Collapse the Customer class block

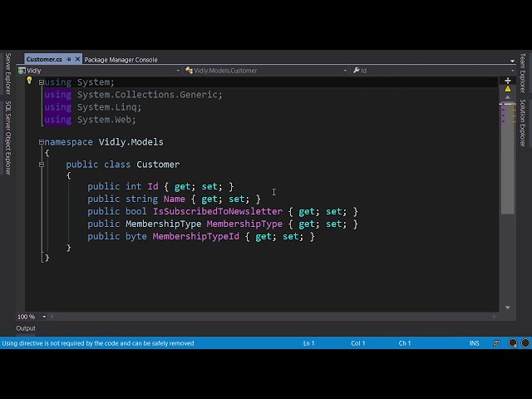[42, 165]
